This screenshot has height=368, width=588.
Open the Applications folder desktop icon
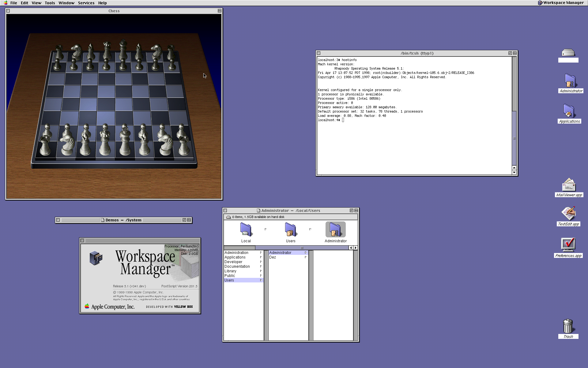(569, 111)
